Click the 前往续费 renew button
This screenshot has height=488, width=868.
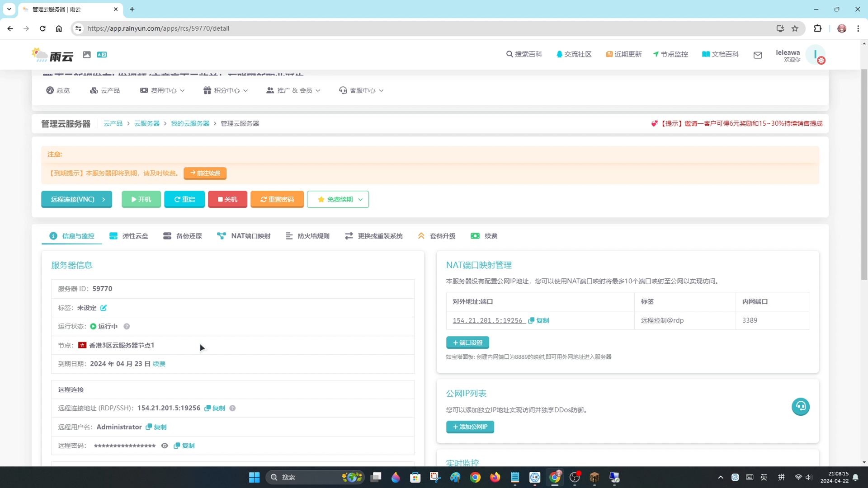205,173
